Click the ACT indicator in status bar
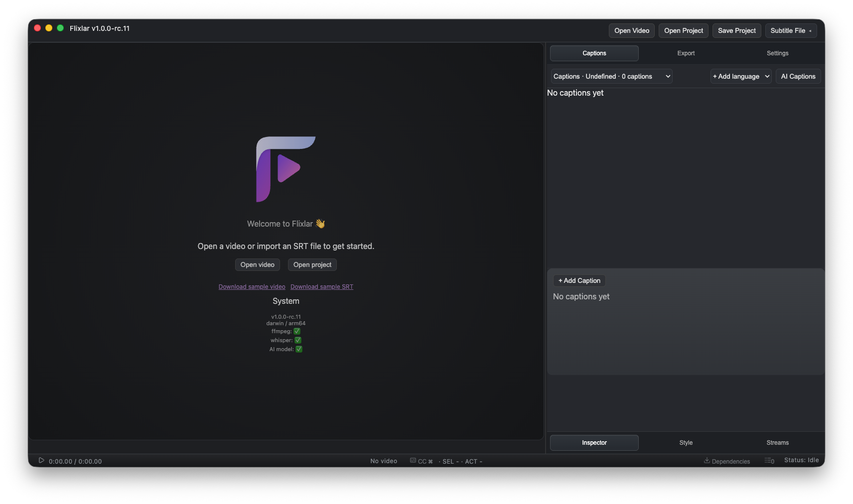Screen dimensions: 853x504 (473, 462)
